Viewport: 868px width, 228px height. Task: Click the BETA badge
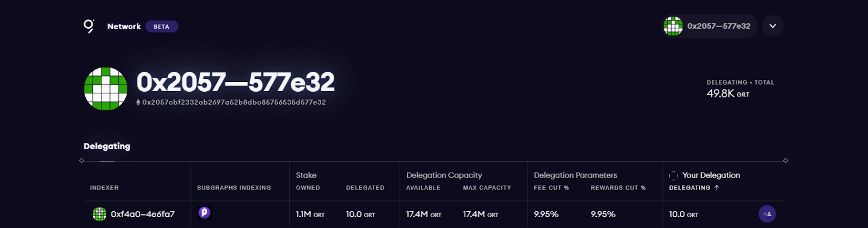[161, 27]
